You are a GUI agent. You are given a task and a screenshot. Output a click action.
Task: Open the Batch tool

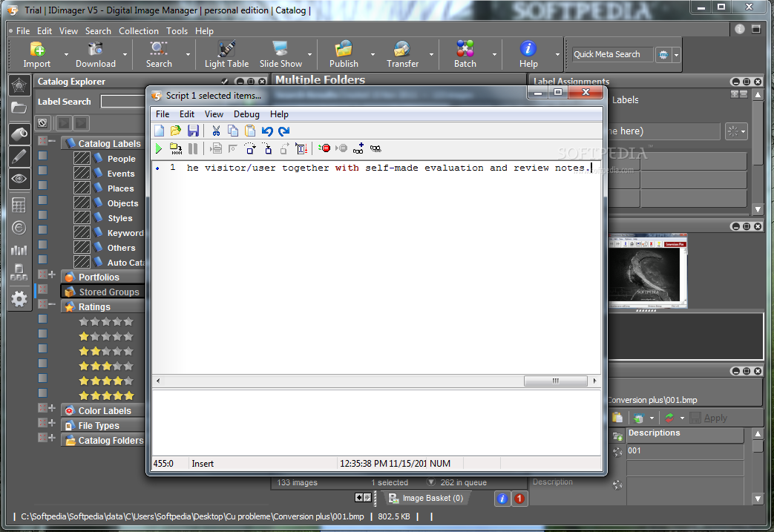[465, 55]
